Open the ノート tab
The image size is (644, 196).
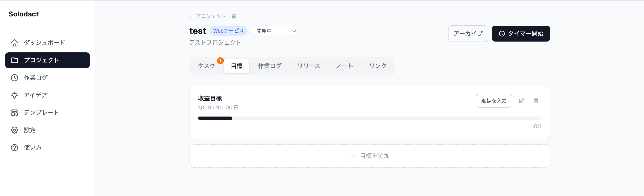click(x=345, y=66)
